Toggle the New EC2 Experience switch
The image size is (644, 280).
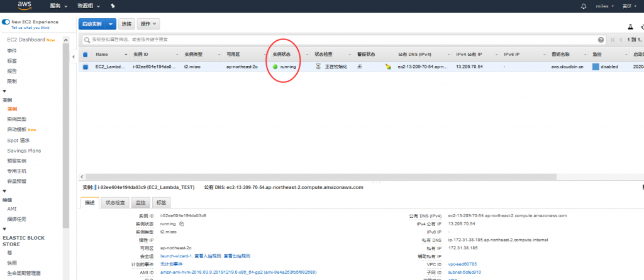point(6,22)
